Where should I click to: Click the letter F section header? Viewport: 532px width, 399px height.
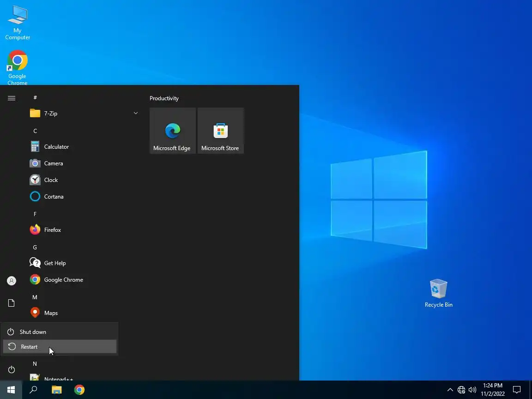click(35, 214)
